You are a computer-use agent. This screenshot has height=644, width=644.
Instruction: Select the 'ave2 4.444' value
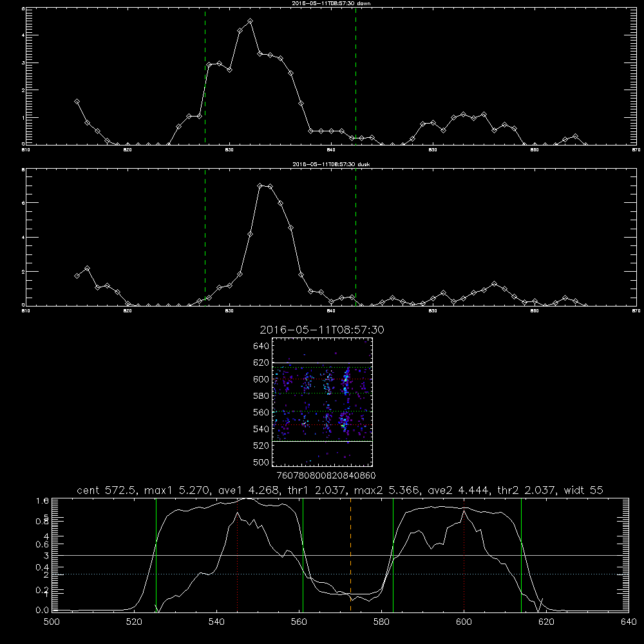(457, 490)
